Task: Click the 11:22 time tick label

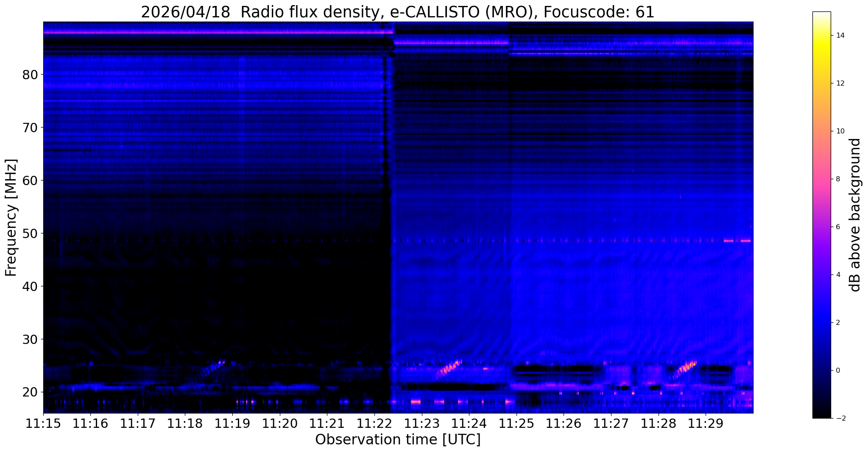Action: pos(374,424)
